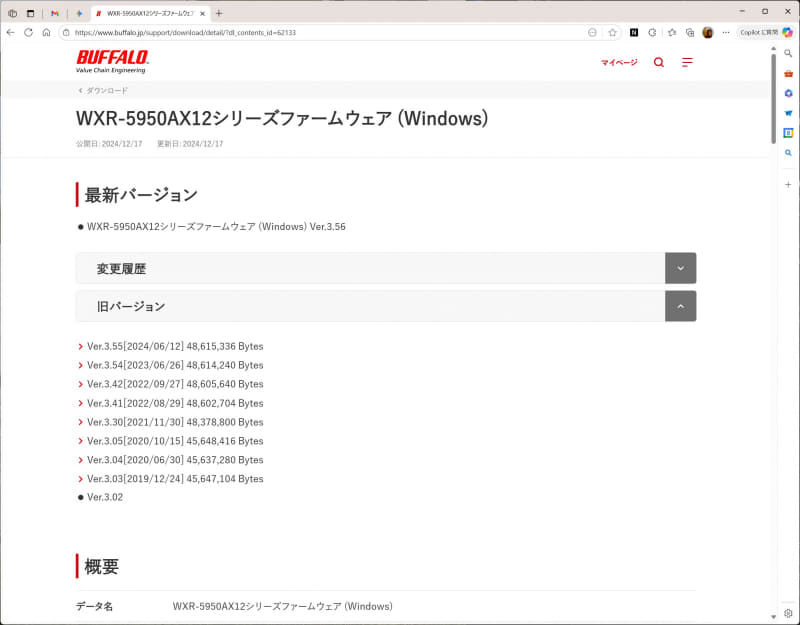Expand the 変更履歴 section

(680, 268)
